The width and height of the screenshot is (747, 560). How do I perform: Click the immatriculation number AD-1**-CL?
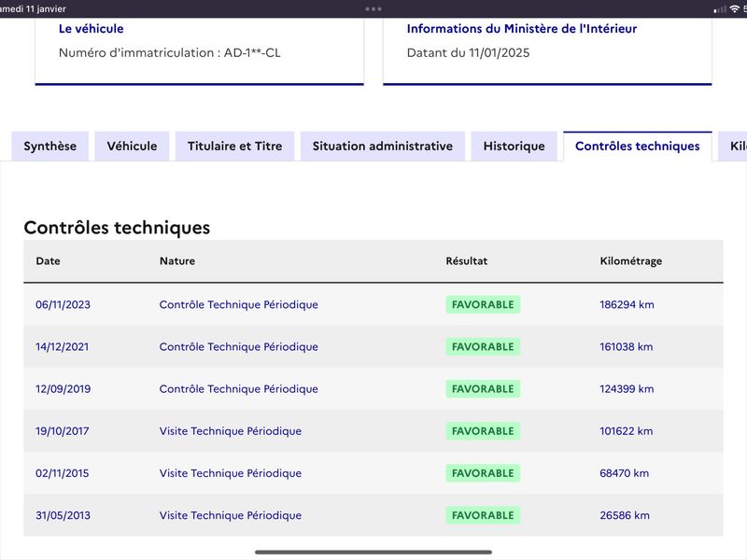point(252,52)
